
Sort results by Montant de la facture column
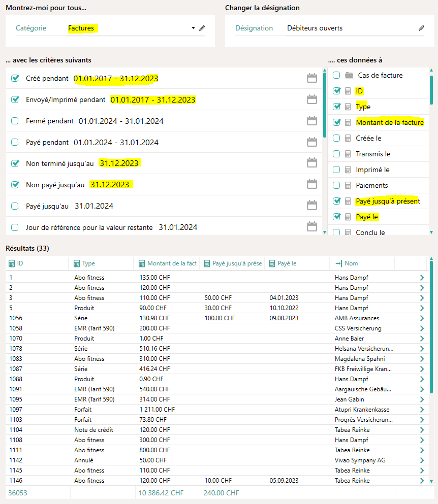pyautogui.click(x=171, y=263)
